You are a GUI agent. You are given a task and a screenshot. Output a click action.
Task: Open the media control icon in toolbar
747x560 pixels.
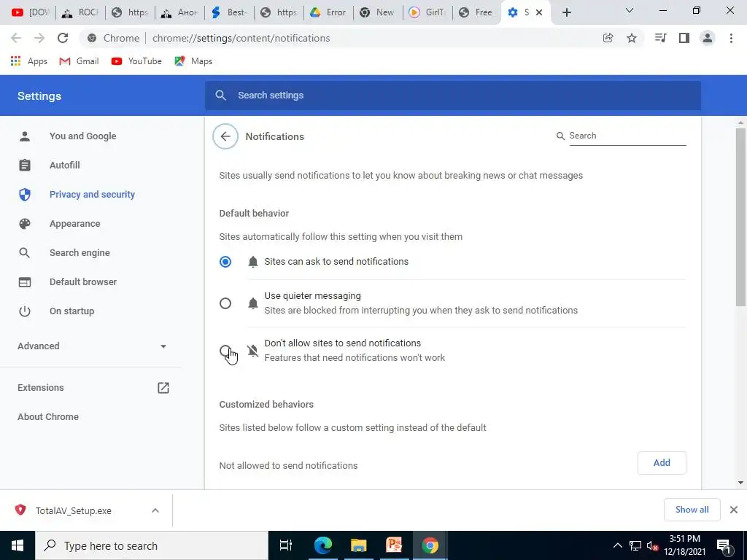[660, 38]
